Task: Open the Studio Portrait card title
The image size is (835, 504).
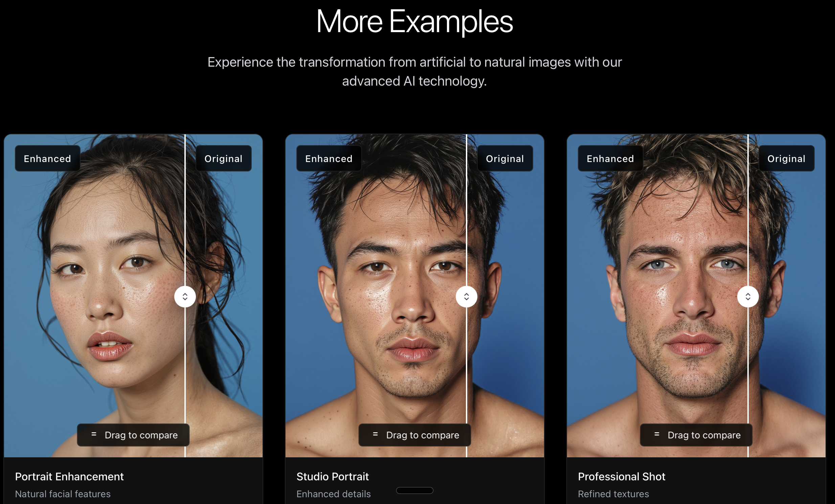Action: (333, 477)
